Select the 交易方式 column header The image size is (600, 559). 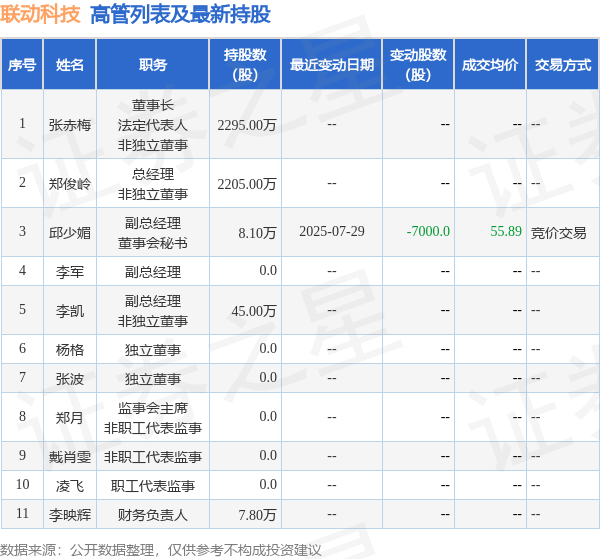click(563, 65)
